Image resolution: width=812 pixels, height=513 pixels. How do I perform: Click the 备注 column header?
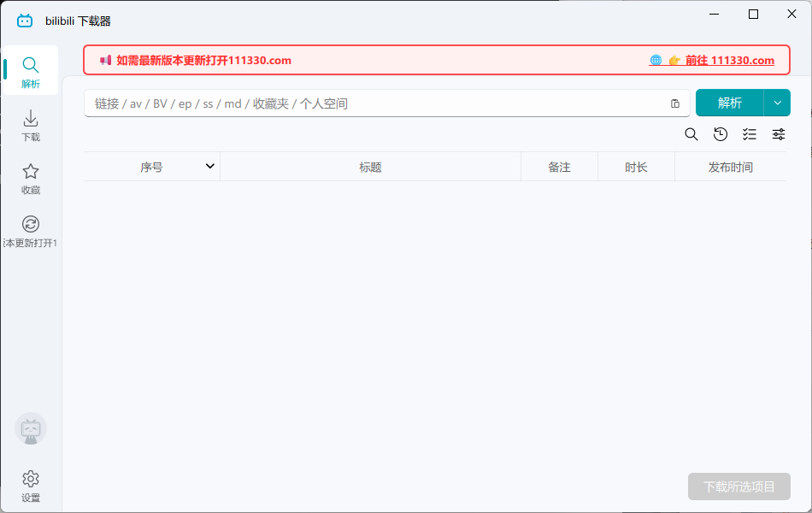559,168
